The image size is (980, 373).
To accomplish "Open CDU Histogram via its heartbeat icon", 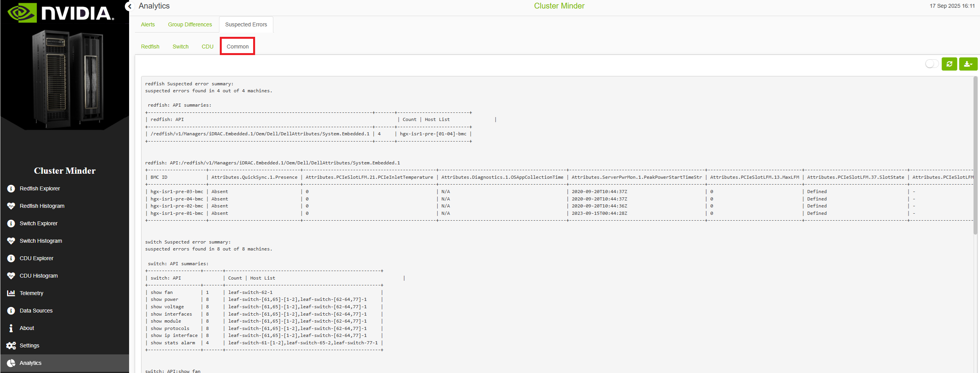I will coord(11,276).
